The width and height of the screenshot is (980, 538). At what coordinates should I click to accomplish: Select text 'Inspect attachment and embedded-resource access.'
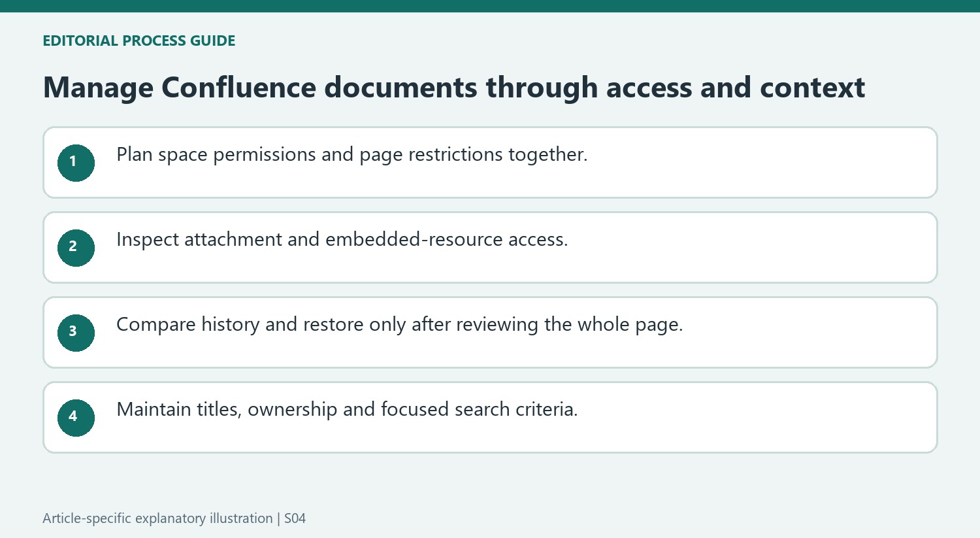(342, 240)
